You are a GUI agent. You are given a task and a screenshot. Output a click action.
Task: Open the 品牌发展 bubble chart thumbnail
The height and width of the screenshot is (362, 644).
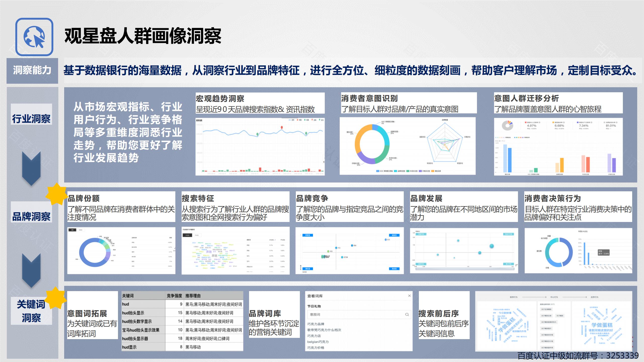[464, 251]
